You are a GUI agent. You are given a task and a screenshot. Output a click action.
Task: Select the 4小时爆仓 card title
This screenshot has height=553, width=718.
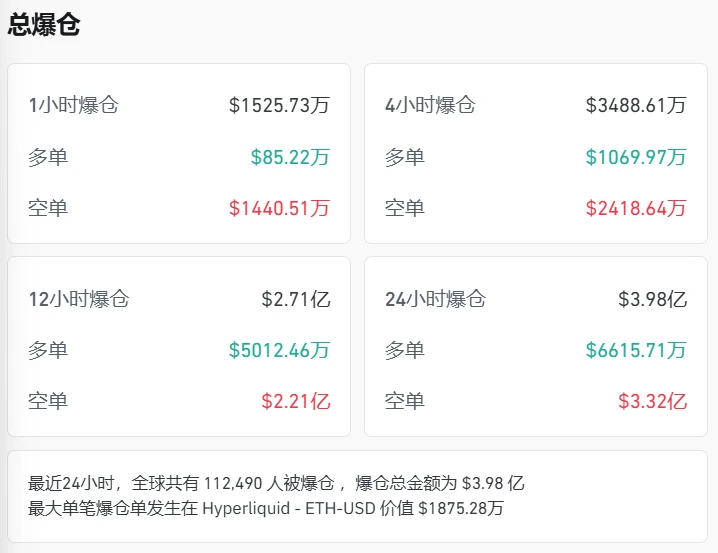click(430, 105)
